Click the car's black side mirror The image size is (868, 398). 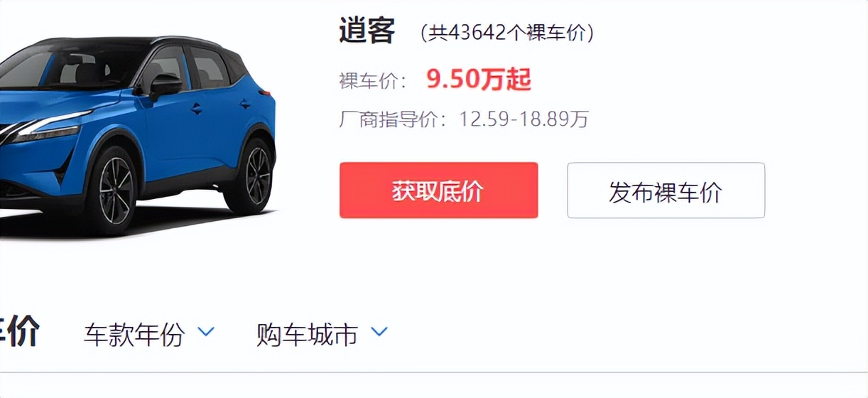(165, 86)
